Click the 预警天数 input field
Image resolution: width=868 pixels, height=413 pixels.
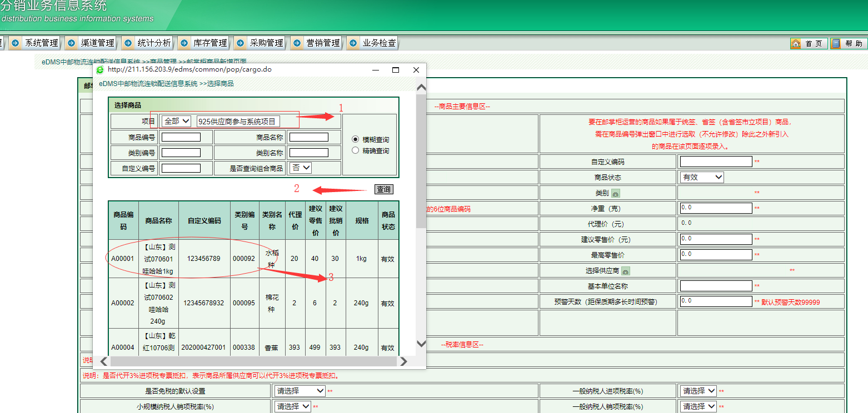pos(716,301)
